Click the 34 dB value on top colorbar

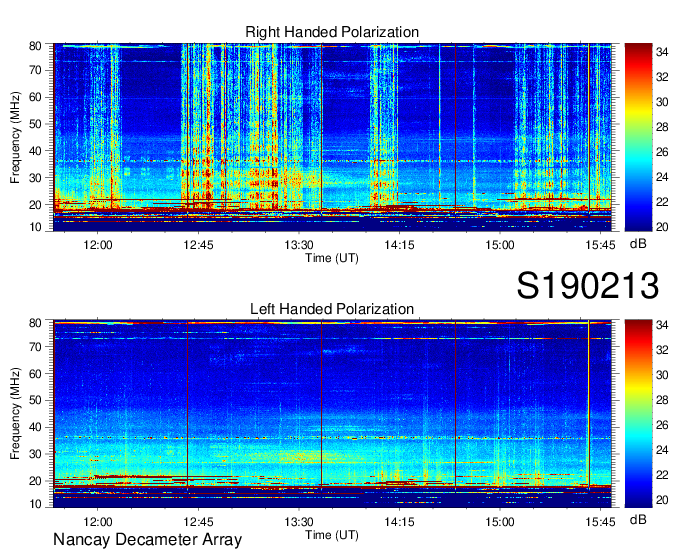pos(662,52)
